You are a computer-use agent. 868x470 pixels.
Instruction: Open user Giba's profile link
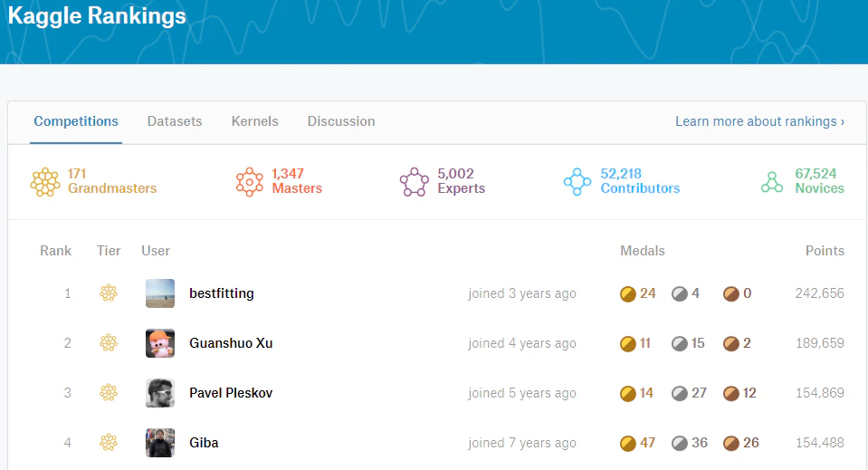(x=204, y=443)
